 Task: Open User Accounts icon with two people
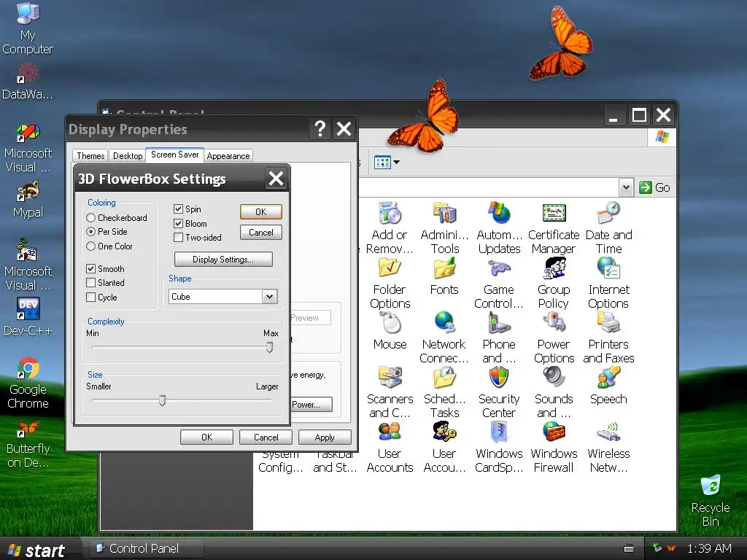click(390, 432)
